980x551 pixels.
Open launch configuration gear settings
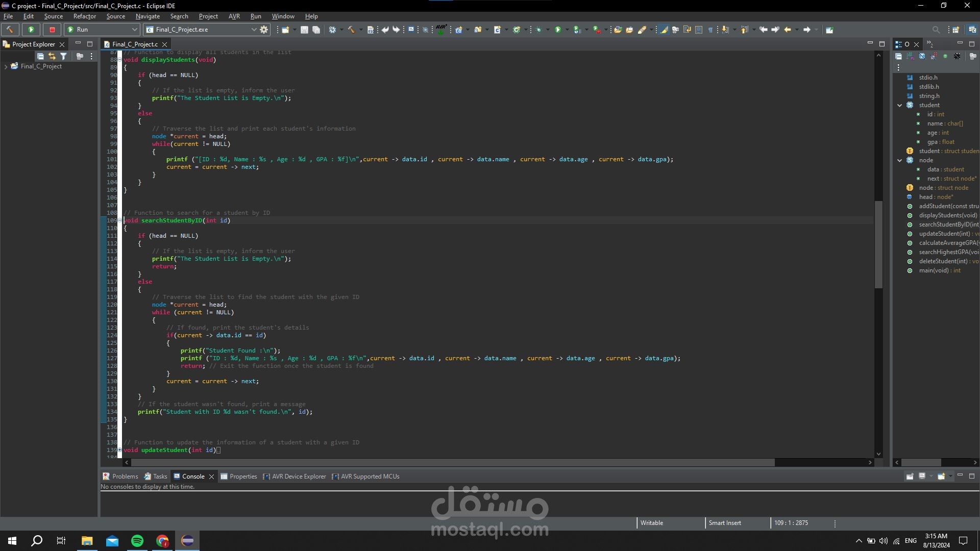264,30
